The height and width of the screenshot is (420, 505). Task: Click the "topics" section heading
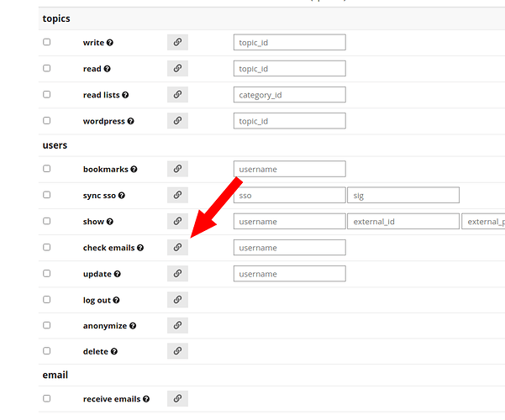(x=56, y=18)
